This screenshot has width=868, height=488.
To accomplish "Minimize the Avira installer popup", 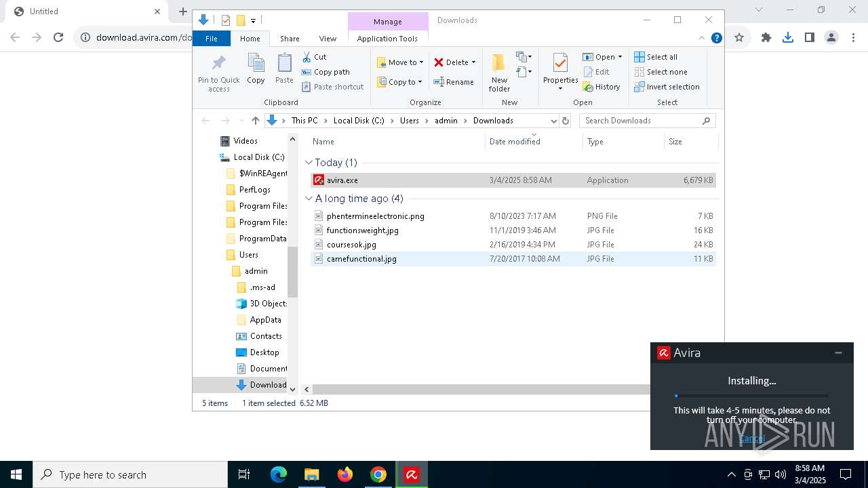I will click(838, 352).
